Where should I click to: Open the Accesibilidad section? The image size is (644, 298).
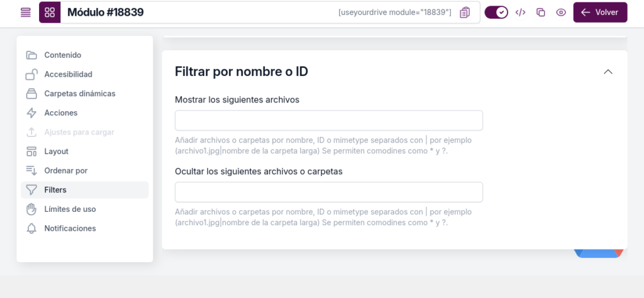[85, 74]
